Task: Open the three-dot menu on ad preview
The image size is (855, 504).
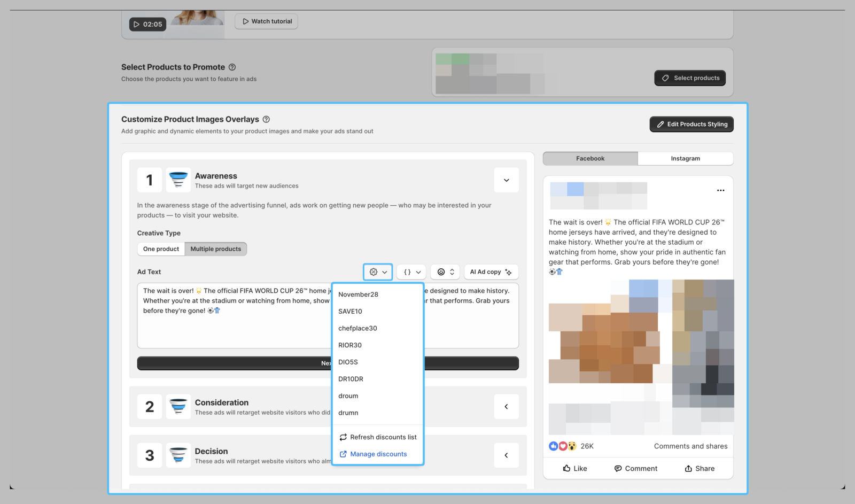Action: 720,191
